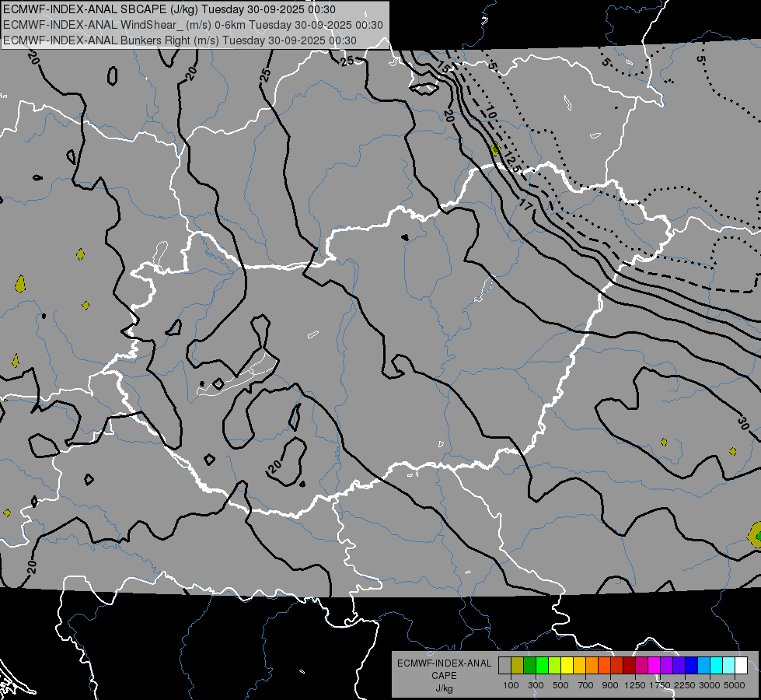Click the legend value 1750
The width and height of the screenshot is (761, 700).
tap(660, 685)
